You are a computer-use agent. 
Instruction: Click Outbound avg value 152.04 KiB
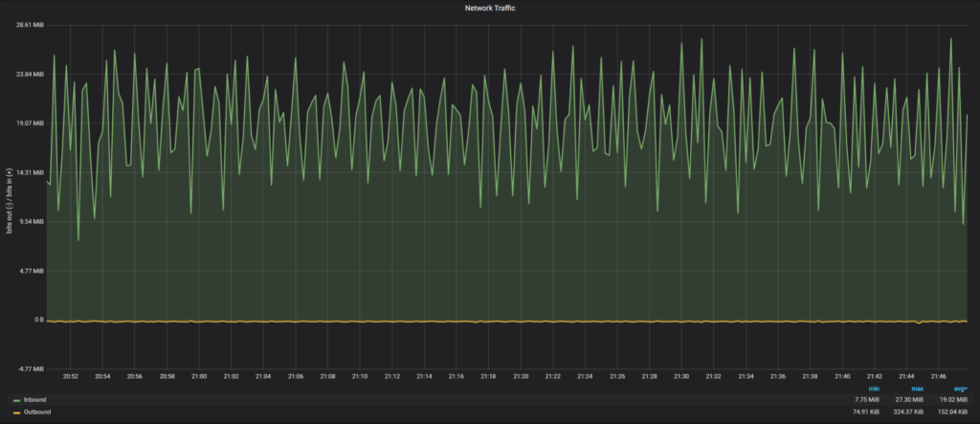point(952,412)
